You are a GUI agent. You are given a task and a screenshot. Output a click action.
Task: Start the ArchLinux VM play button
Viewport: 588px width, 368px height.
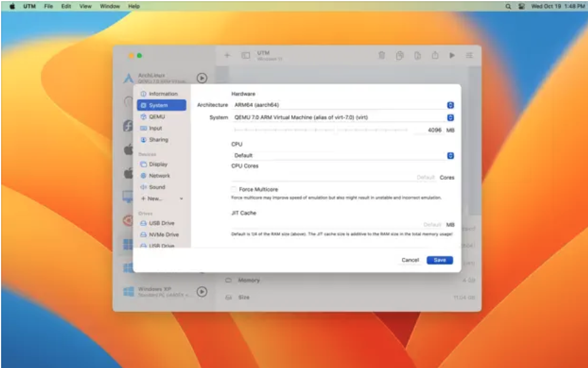point(202,78)
